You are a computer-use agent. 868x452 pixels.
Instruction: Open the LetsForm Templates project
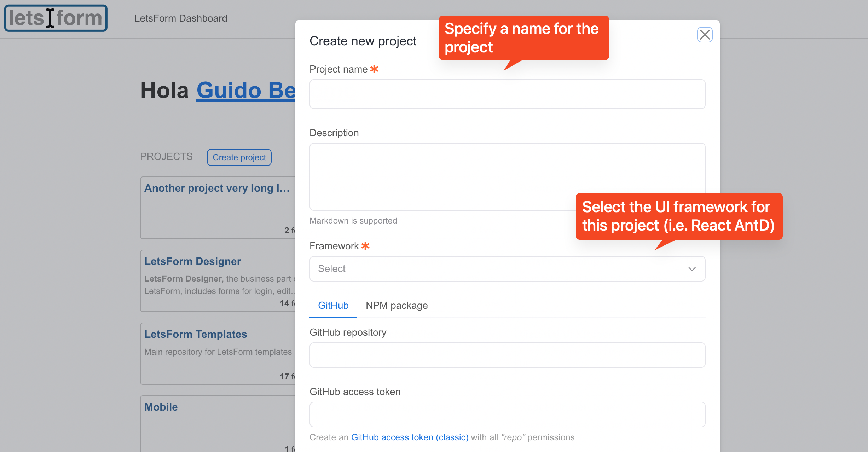click(218, 354)
